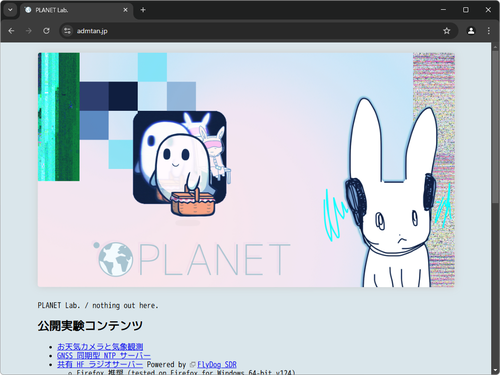500x375 pixels.
Task: Open the Chrome profile icon
Action: 471,31
